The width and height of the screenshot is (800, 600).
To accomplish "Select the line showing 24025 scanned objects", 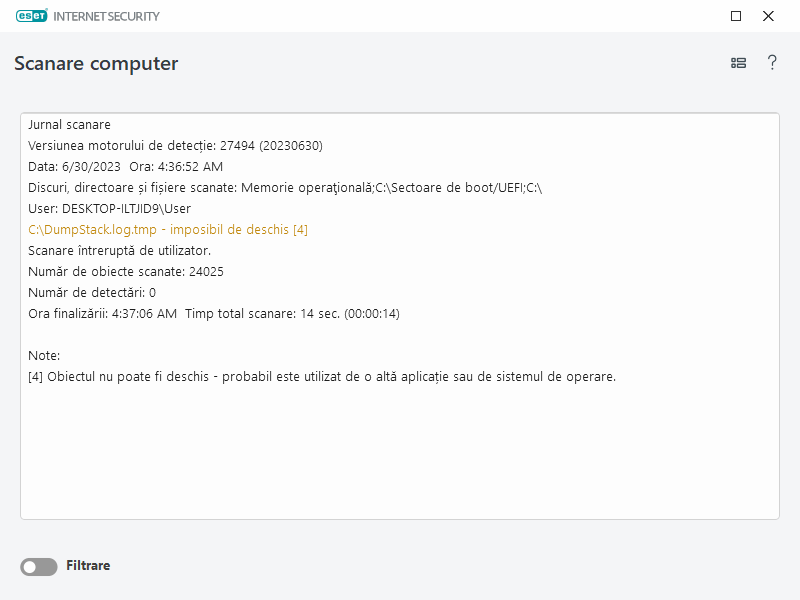I will click(126, 271).
